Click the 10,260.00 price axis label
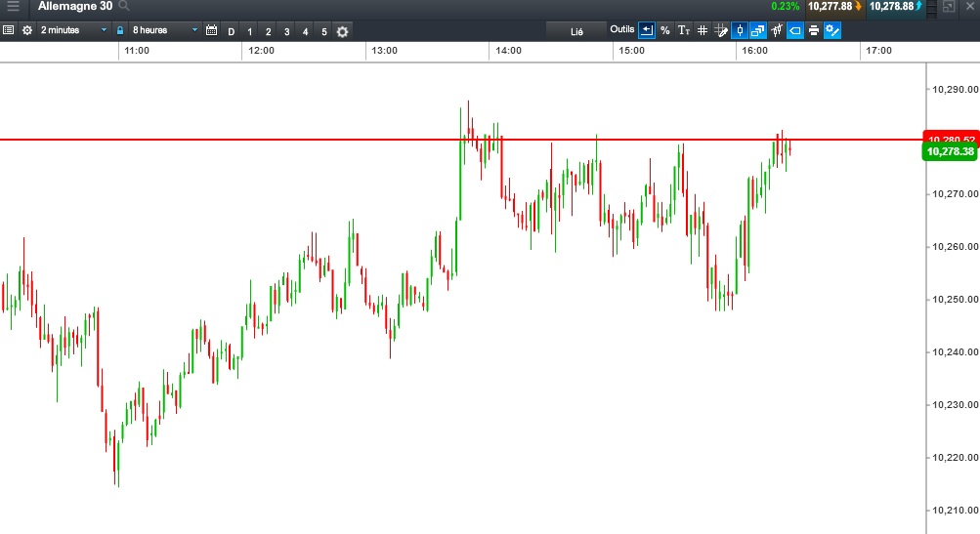The image size is (980, 534). pyautogui.click(x=955, y=247)
